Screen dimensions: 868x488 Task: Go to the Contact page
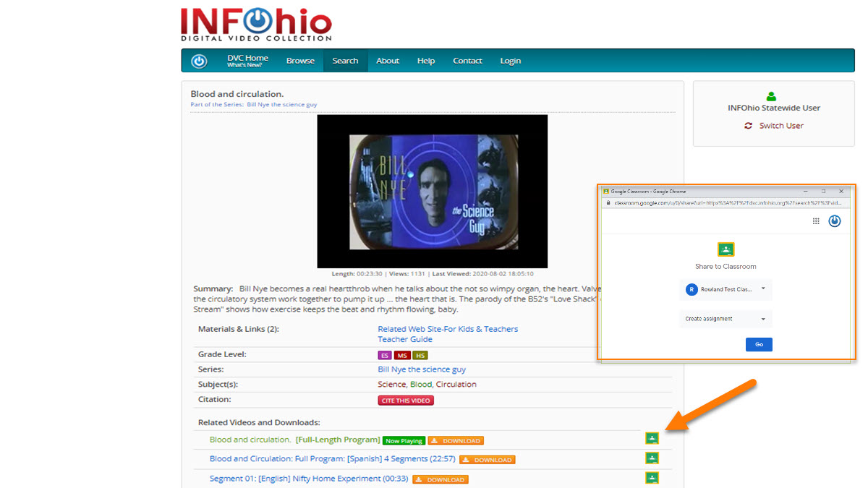click(467, 61)
